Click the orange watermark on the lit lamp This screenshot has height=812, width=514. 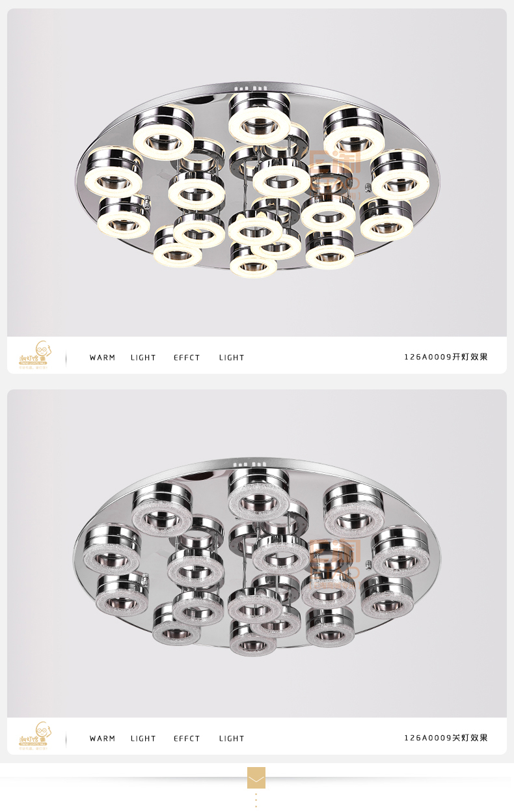334,171
